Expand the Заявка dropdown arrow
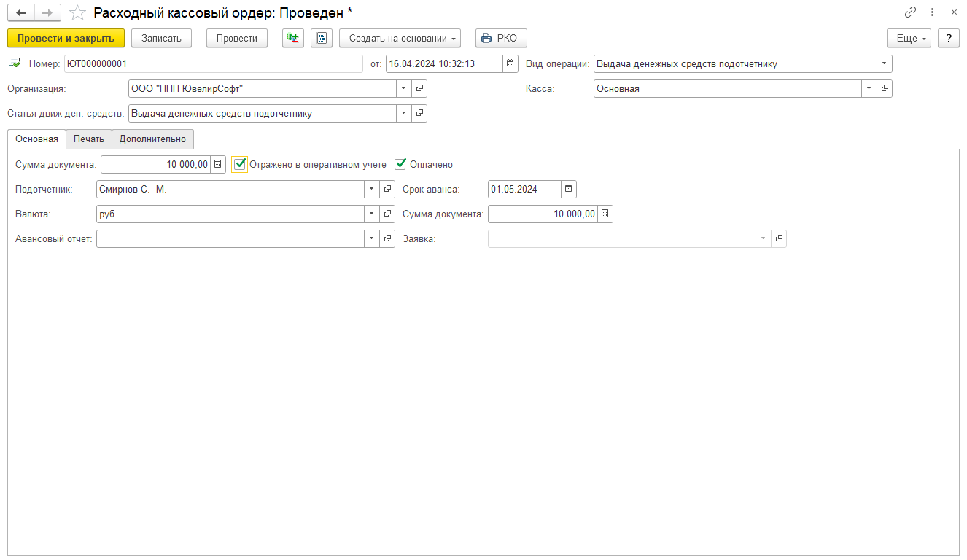Image resolution: width=967 pixels, height=560 pixels. coord(764,238)
